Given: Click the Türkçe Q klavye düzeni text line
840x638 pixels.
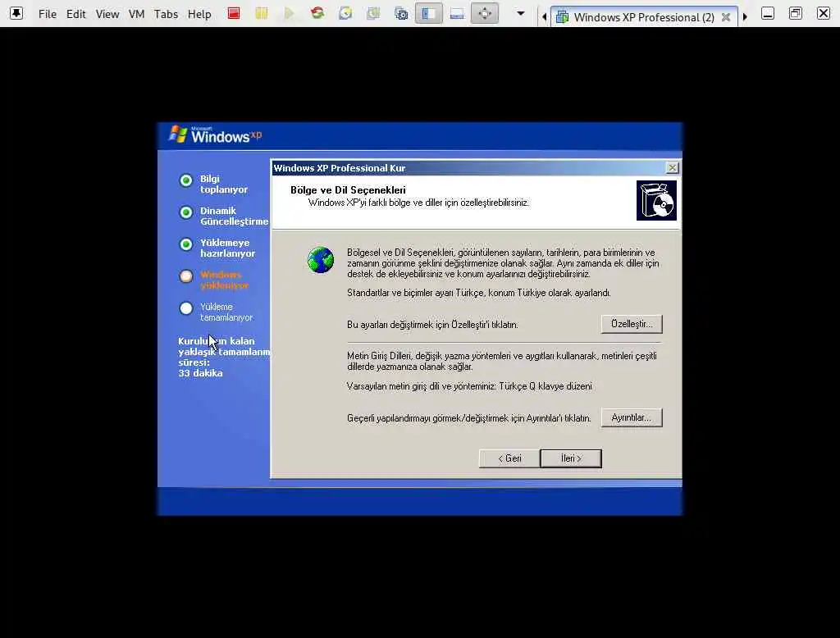Looking at the screenshot, I should pyautogui.click(x=469, y=386).
